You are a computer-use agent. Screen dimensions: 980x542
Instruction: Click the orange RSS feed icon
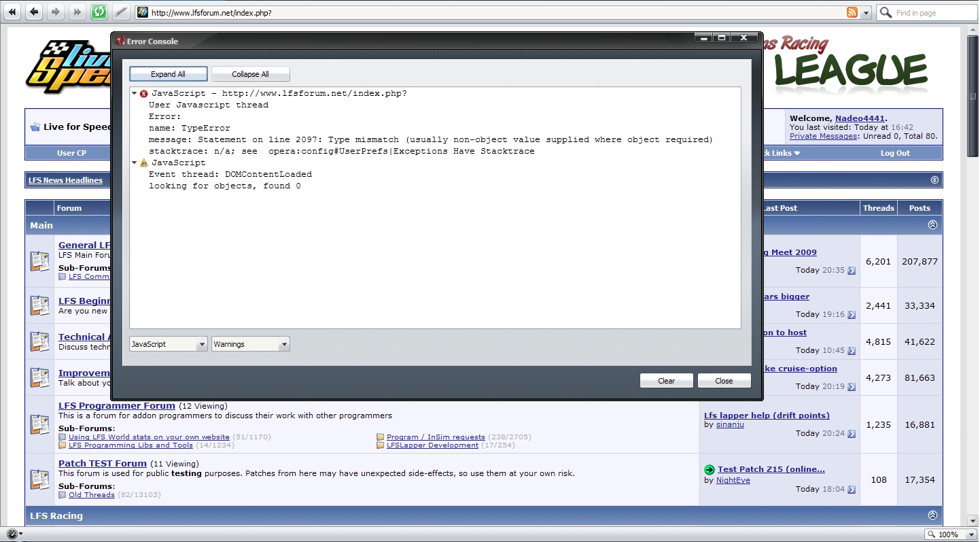852,12
